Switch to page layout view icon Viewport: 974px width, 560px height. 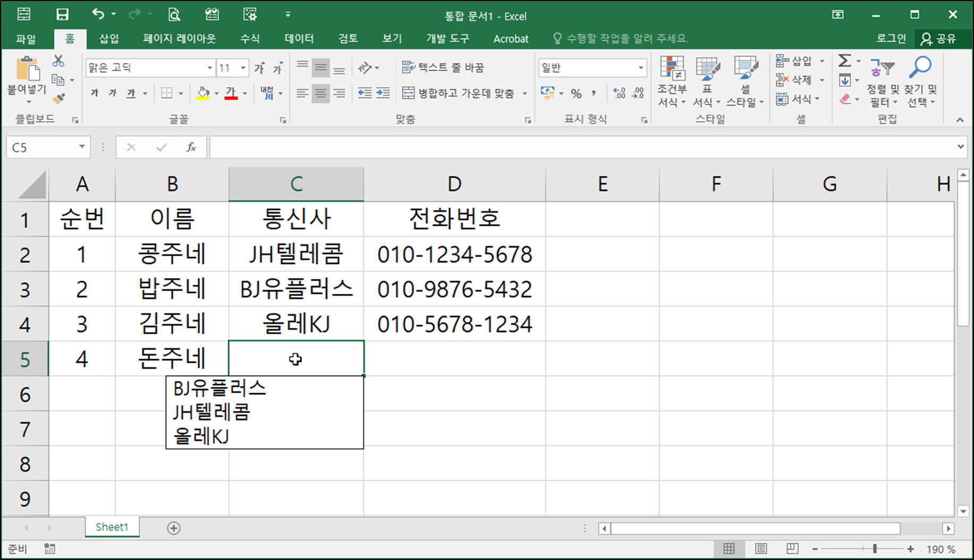761,549
